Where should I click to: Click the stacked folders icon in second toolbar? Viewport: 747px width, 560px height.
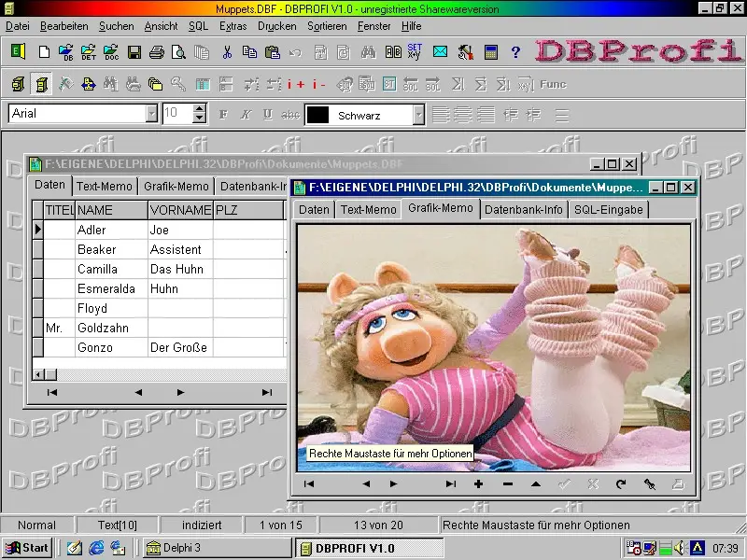pos(155,85)
